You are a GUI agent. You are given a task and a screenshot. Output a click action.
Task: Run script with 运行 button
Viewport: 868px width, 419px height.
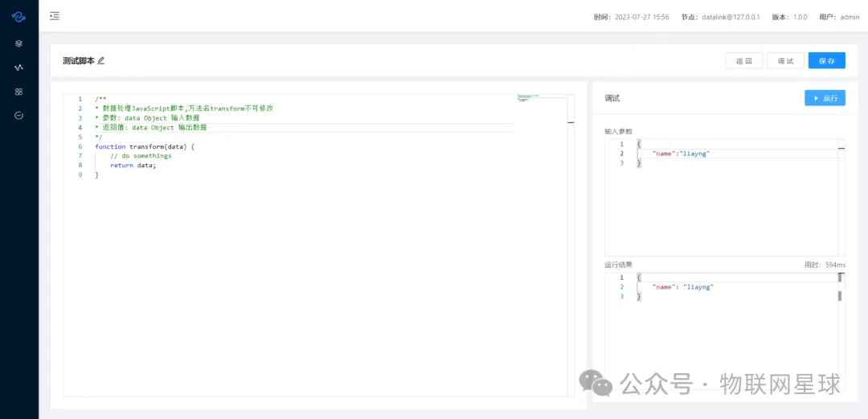[x=825, y=98]
